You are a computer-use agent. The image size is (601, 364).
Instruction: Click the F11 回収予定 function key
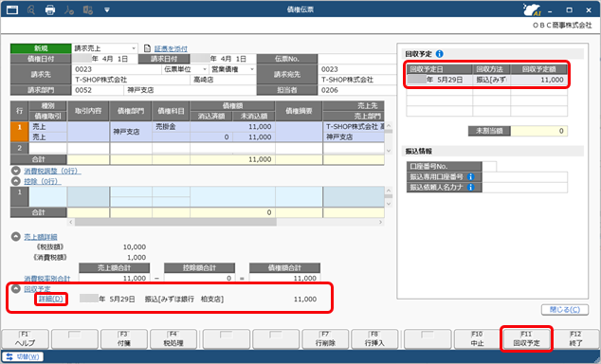[526, 339]
